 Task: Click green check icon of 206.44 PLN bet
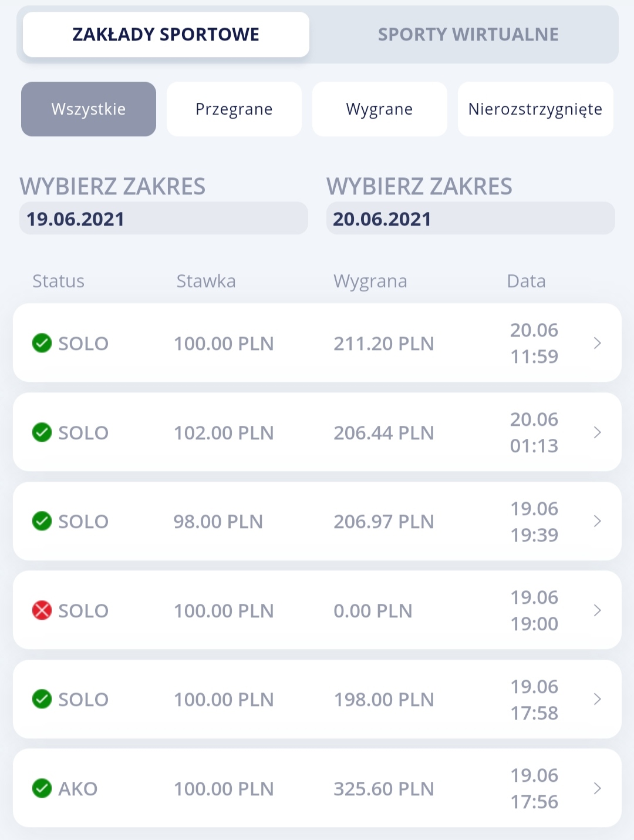point(42,432)
